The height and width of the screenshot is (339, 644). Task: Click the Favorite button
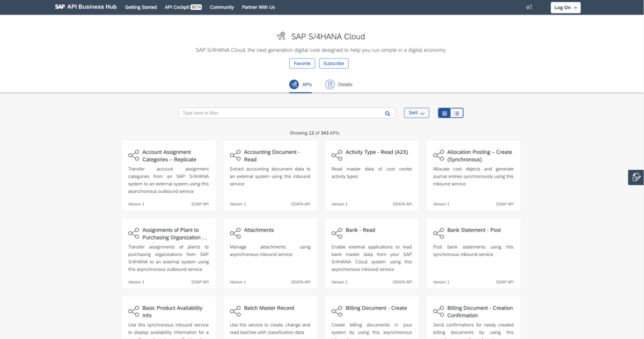[302, 63]
